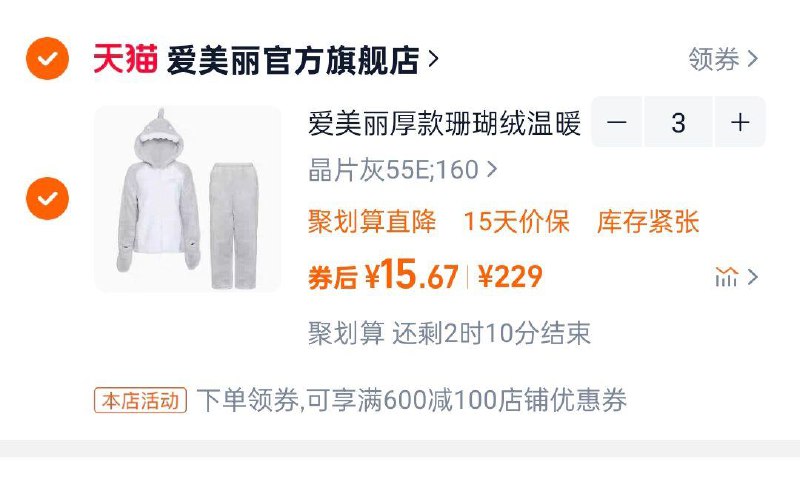Click the arrow beside the price chart icon
Image resolution: width=800 pixels, height=482 pixels.
click(753, 277)
